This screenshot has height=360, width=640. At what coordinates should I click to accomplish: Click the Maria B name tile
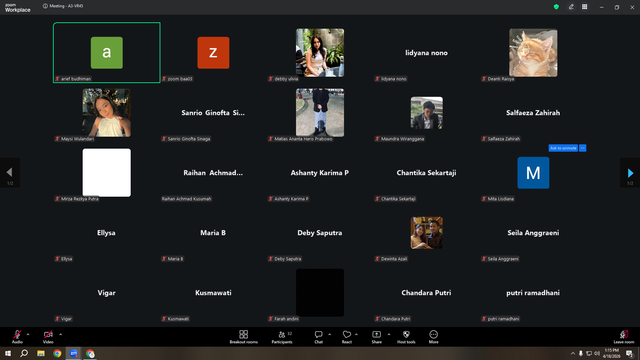pyautogui.click(x=213, y=233)
